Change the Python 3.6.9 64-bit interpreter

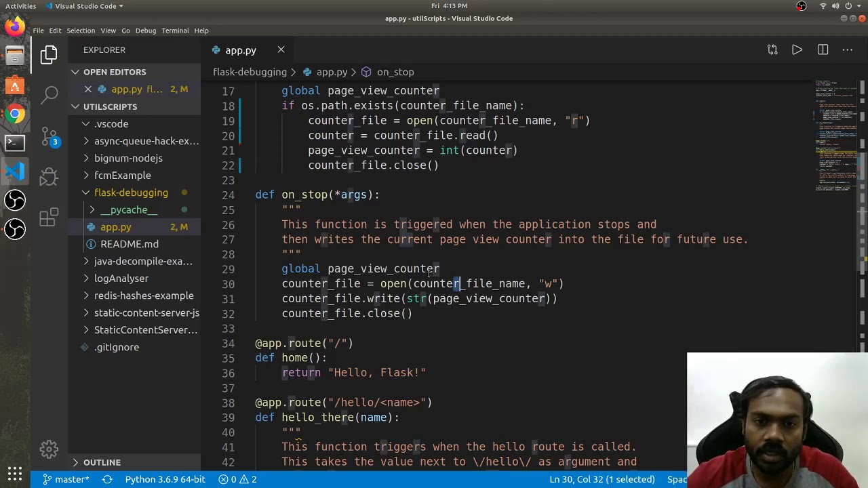click(165, 479)
